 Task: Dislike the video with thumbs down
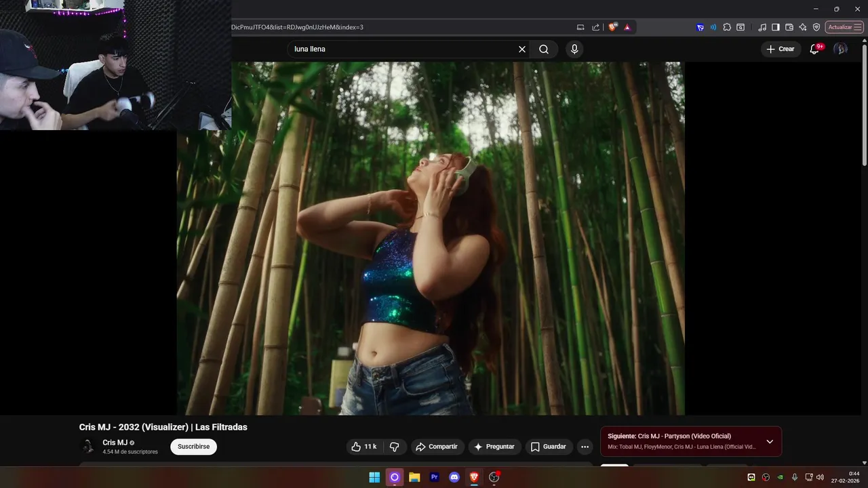394,447
